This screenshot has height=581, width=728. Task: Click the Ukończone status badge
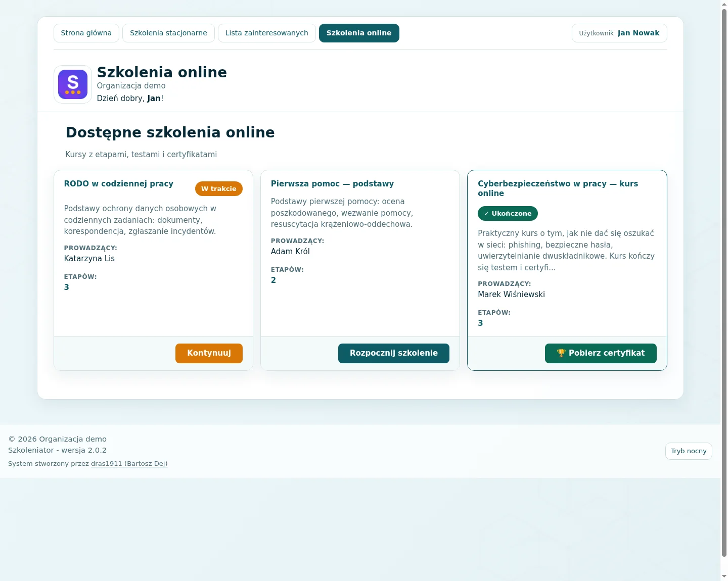pos(508,214)
